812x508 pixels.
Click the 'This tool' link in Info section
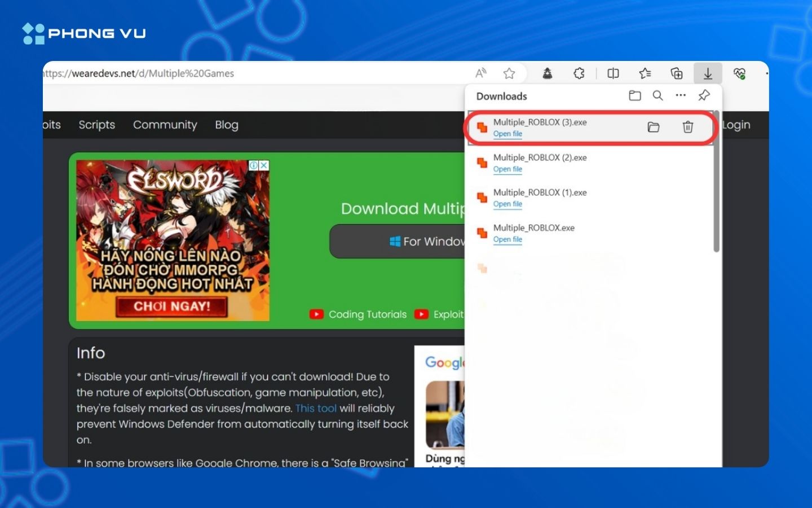316,408
